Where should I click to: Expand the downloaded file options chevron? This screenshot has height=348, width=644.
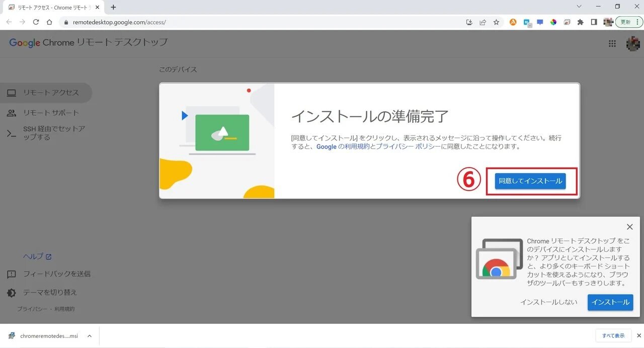[89, 336]
